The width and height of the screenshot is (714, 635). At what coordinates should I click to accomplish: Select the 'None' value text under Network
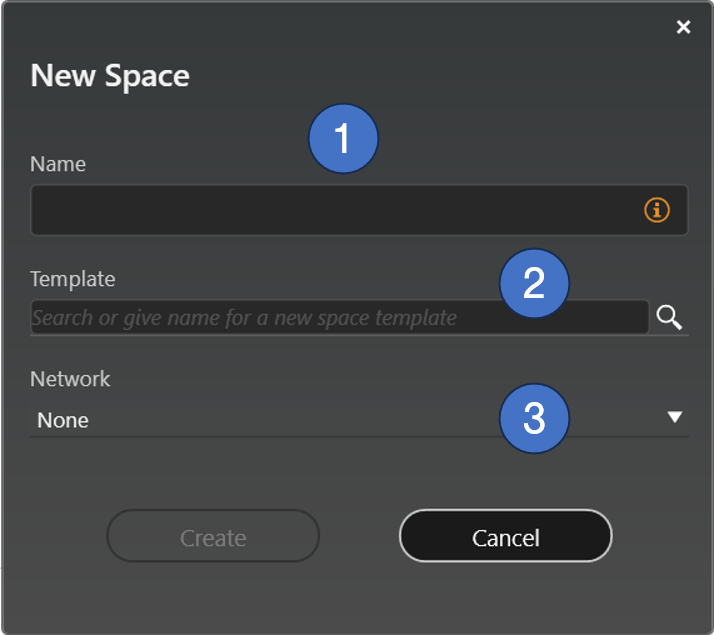point(63,421)
